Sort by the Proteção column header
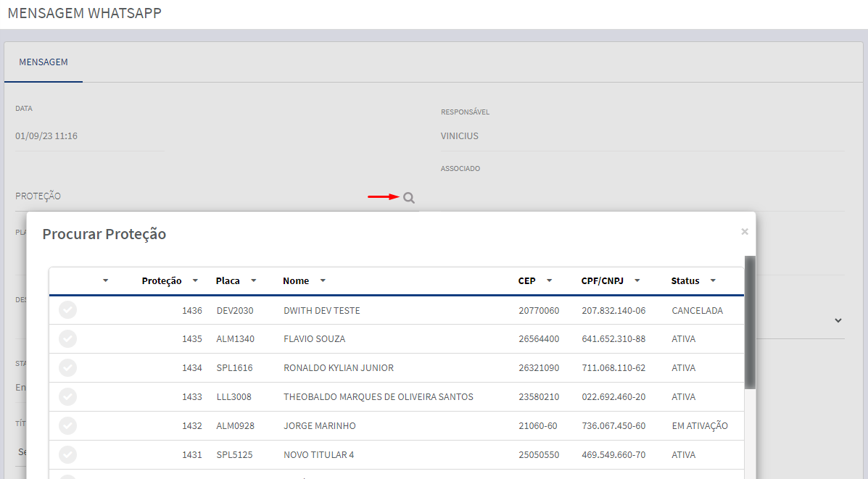The height and width of the screenshot is (479, 868). point(162,280)
